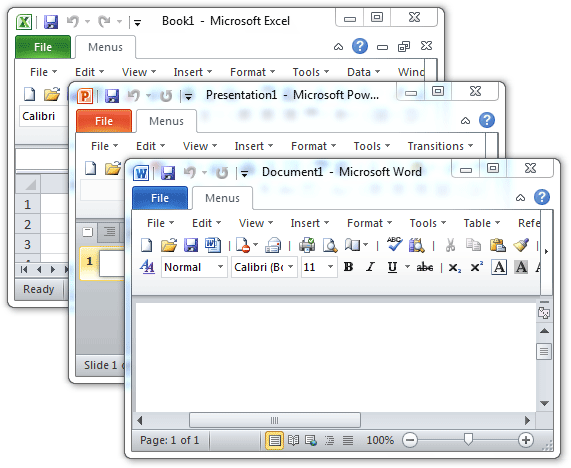This screenshot has height=468, width=571.
Task: Select the Menus tab in Excel window
Action: [105, 47]
